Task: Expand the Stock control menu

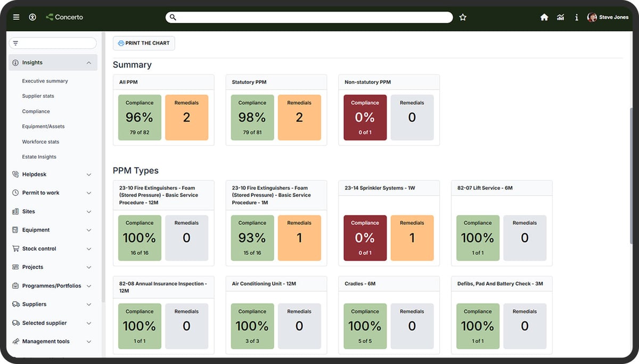Action: coord(88,249)
